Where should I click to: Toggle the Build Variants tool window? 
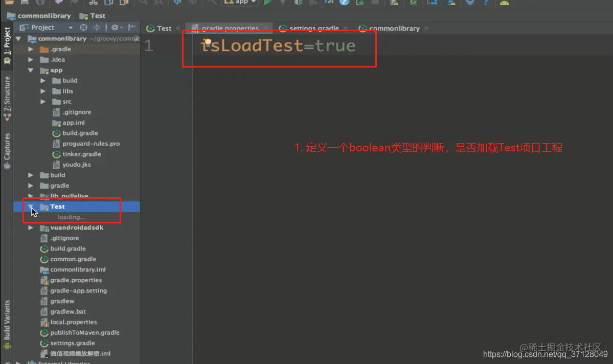[x=7, y=325]
